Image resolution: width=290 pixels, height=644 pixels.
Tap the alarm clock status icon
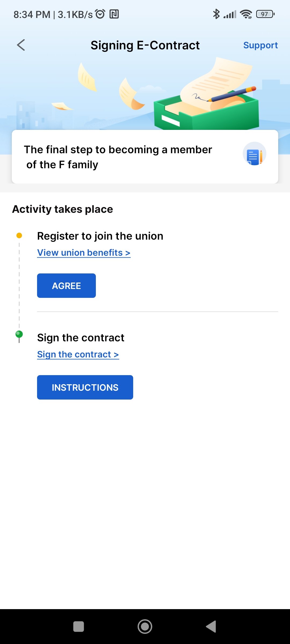pos(100,14)
